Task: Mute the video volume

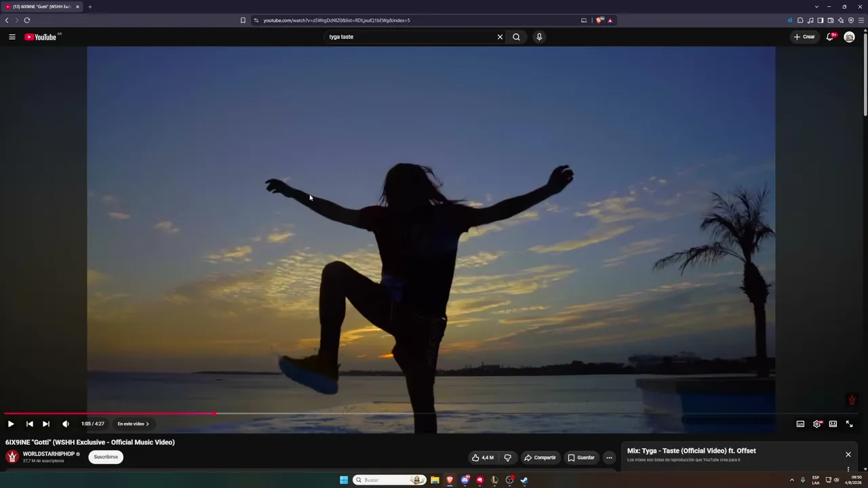Action: [x=66, y=424]
